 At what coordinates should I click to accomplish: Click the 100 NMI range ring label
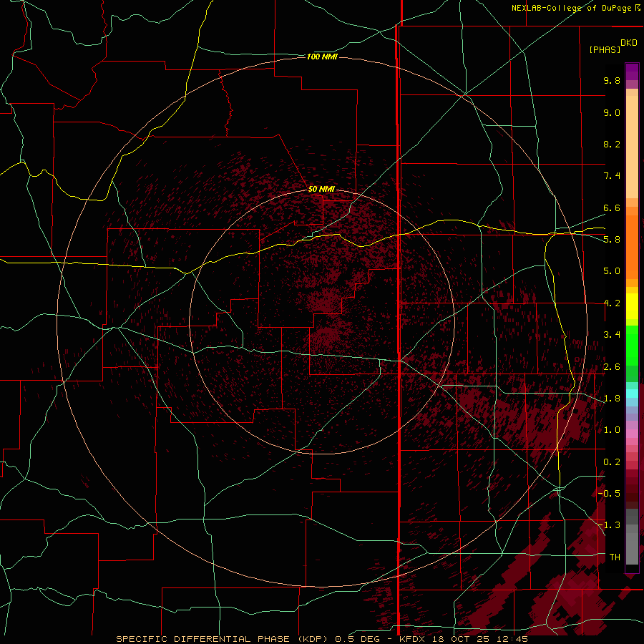[322, 57]
